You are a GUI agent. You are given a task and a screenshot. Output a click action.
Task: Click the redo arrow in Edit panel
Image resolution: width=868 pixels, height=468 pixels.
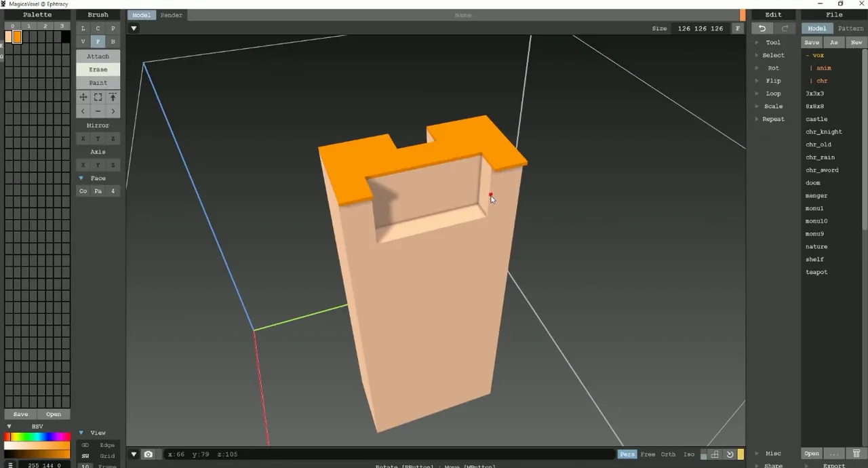coord(785,28)
